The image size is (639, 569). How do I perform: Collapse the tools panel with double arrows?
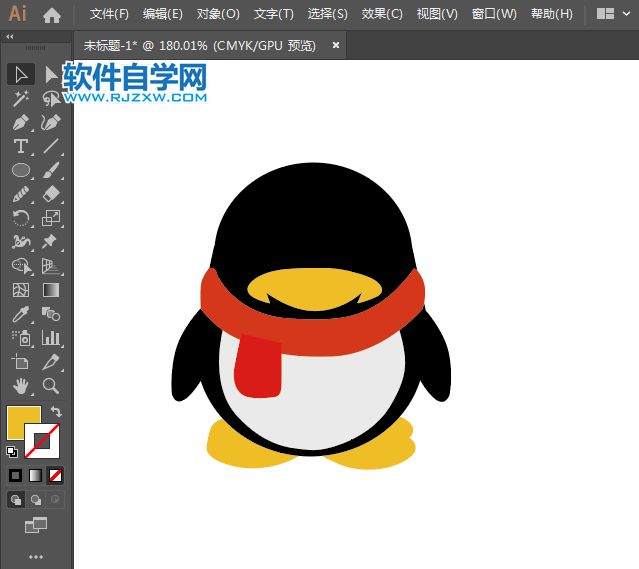(10, 37)
